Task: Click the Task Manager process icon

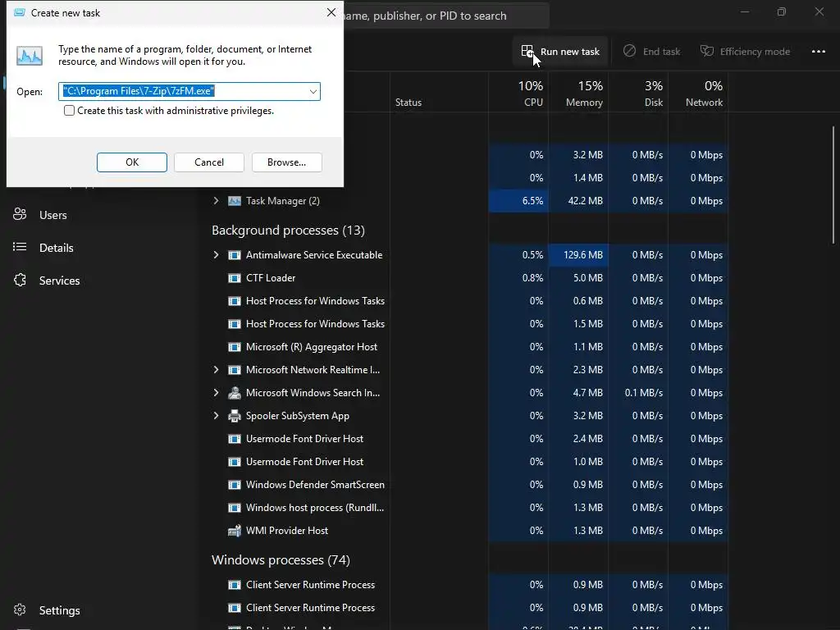Action: [235, 201]
